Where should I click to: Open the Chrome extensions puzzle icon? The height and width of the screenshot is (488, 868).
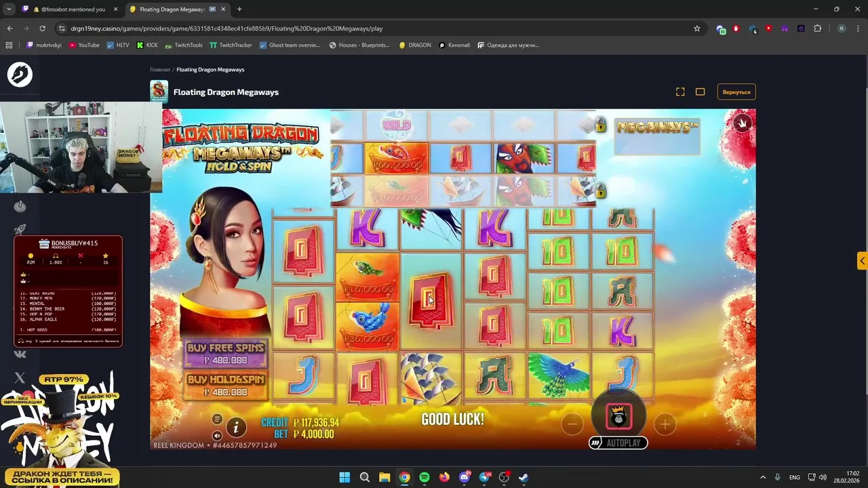tap(817, 28)
